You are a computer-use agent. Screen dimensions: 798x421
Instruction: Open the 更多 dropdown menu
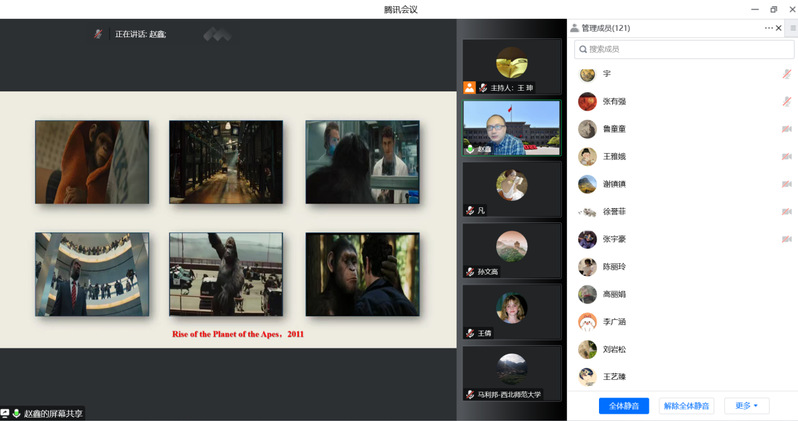coord(747,405)
